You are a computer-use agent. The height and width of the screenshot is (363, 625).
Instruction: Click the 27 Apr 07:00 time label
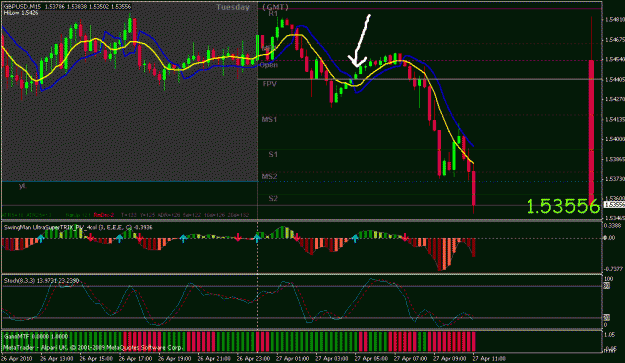[411, 359]
